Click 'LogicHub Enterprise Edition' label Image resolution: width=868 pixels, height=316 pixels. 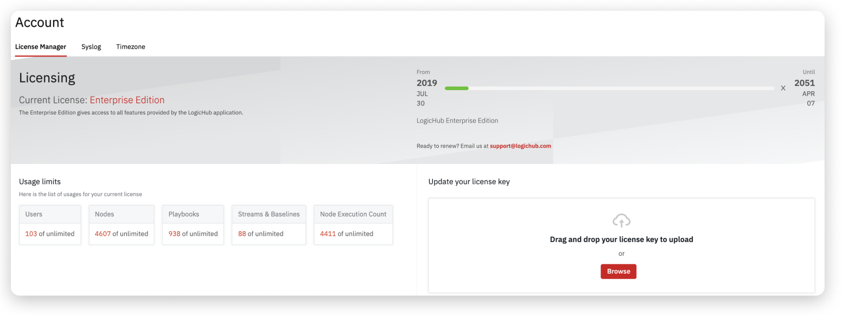point(457,121)
